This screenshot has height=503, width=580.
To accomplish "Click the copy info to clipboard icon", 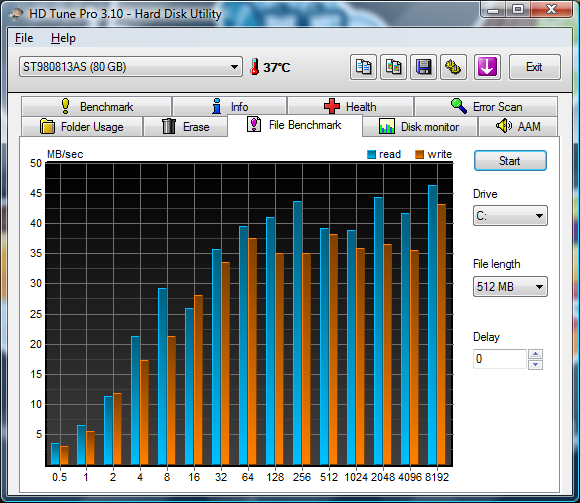I will tap(363, 67).
